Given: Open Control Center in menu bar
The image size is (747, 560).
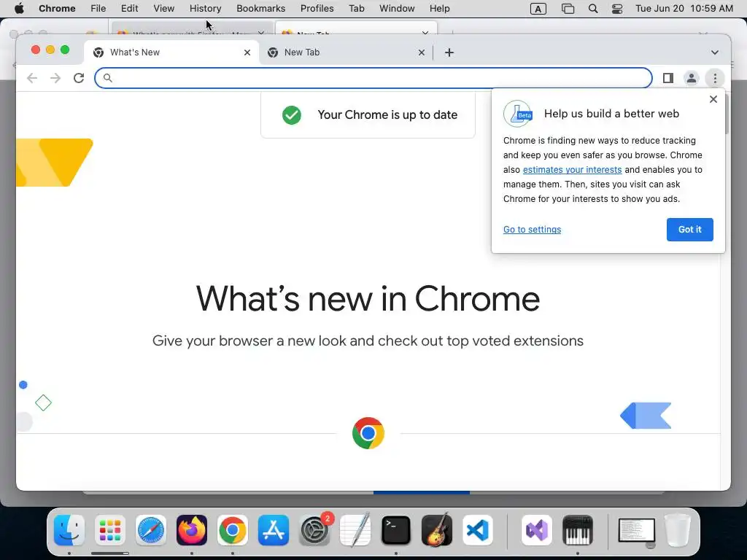Looking at the screenshot, I should coord(617,9).
